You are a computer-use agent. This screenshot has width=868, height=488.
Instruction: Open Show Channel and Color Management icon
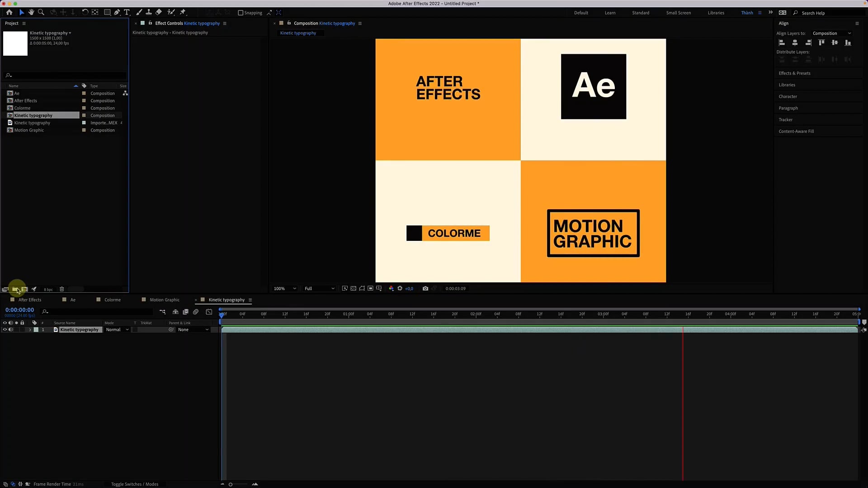pos(391,289)
